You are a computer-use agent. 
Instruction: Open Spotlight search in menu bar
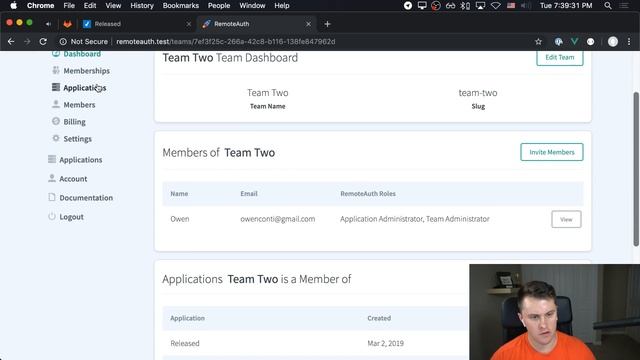(x=608, y=6)
